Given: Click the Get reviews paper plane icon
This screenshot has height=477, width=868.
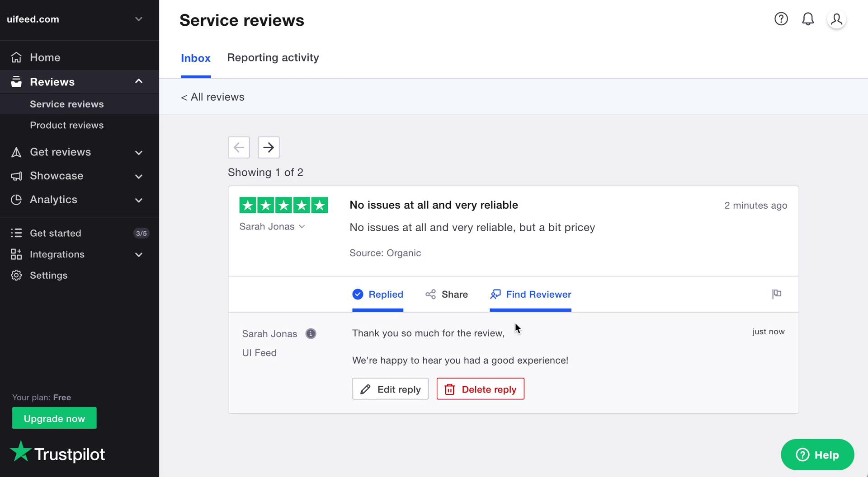Looking at the screenshot, I should [16, 152].
